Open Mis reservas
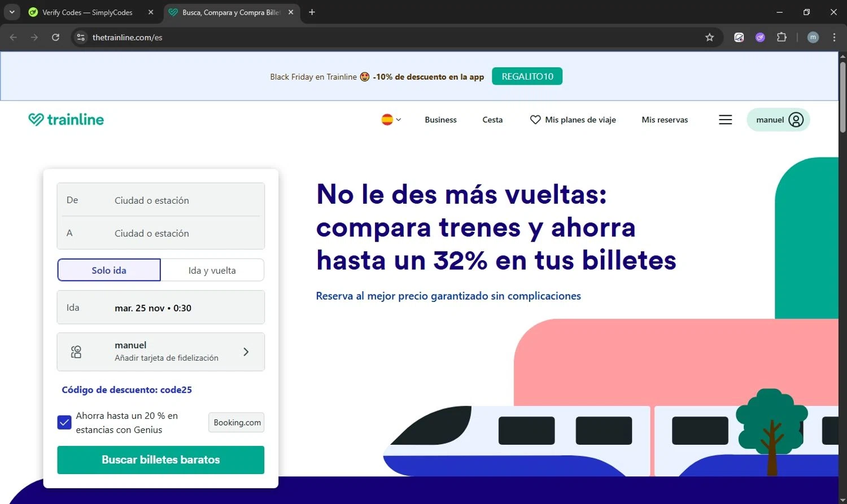847x504 pixels. pyautogui.click(x=665, y=120)
